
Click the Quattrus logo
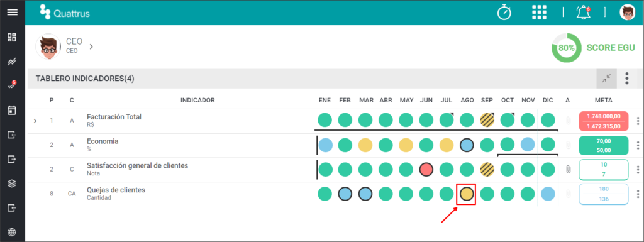pyautogui.click(x=65, y=13)
